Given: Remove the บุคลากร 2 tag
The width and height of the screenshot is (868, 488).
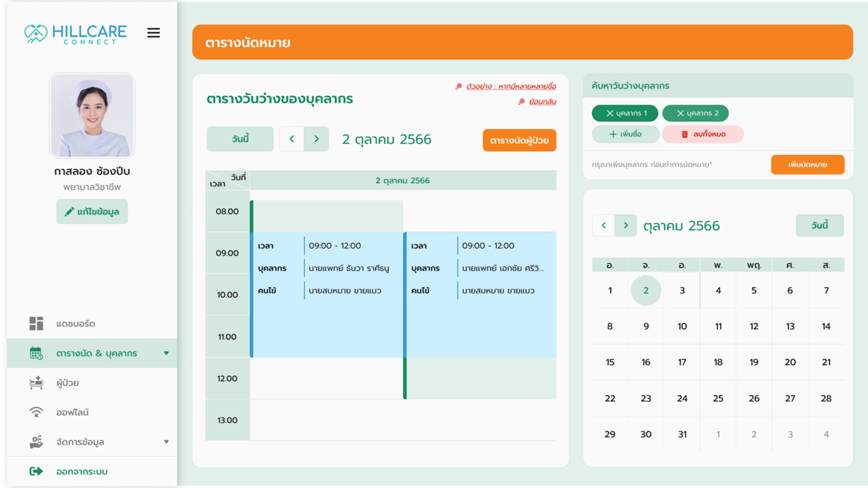Looking at the screenshot, I should 681,113.
